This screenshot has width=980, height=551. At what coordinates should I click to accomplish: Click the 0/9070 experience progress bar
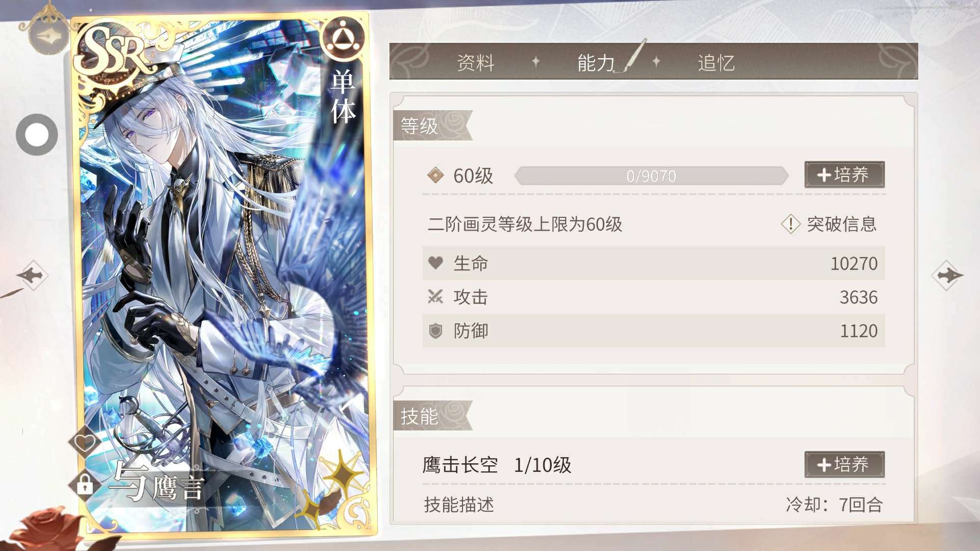[x=651, y=176]
